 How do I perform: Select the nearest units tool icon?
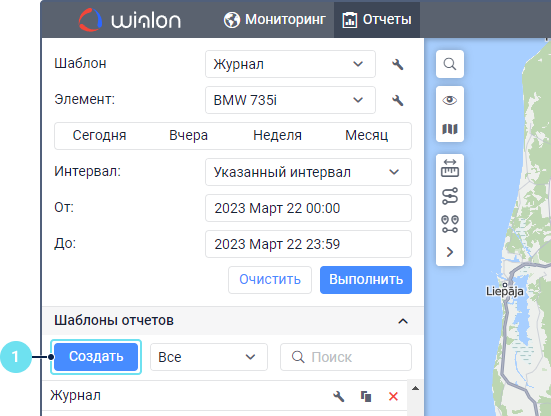tap(450, 224)
